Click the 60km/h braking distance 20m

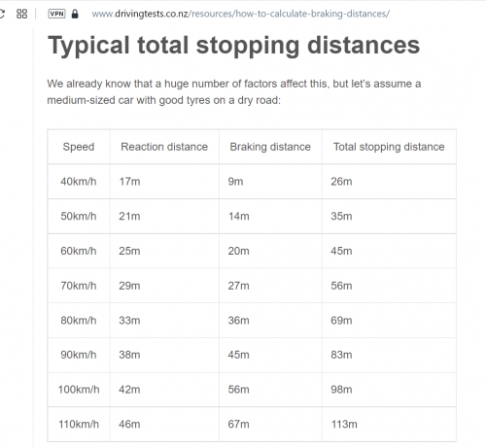point(270,251)
